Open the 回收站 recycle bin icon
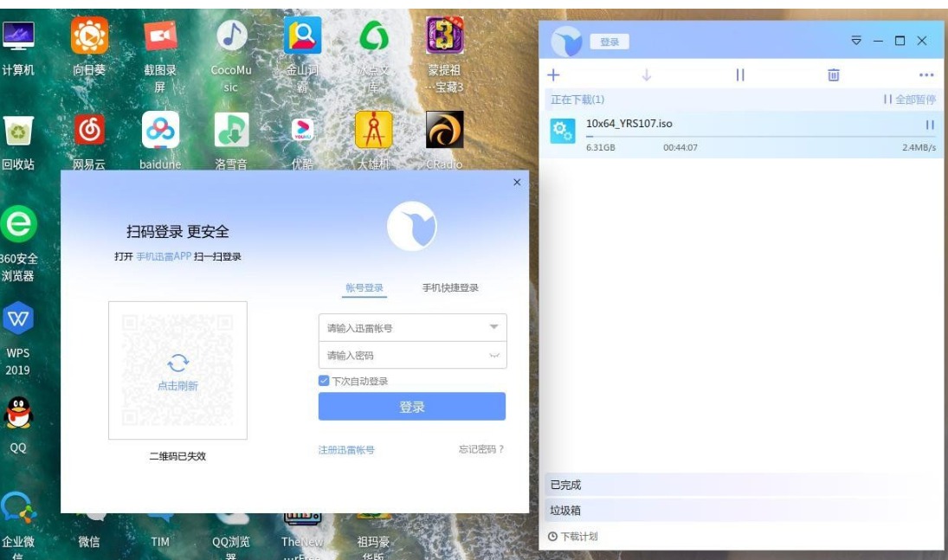Screen dimensions: 948x560 click(17, 131)
